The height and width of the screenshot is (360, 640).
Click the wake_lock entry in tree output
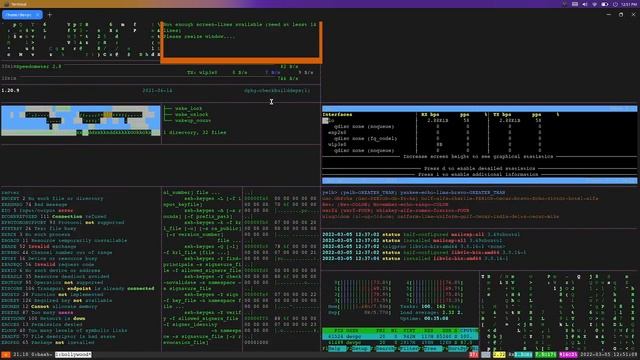[188, 109]
